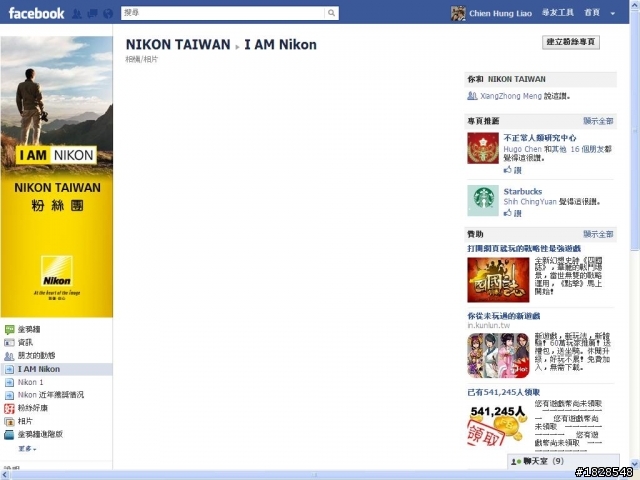Go to 首頁 in header
Screen dimensions: 640x480
click(x=592, y=13)
